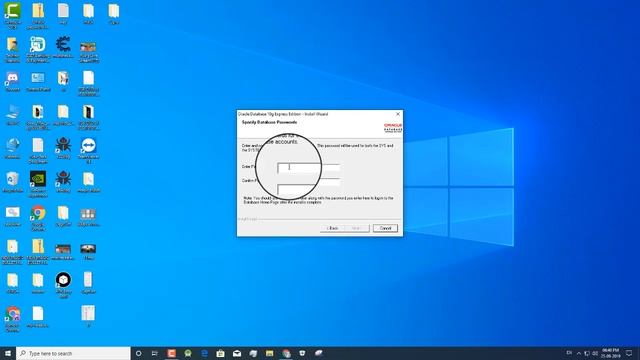Switch to Camtasia on the taskbar
Image resolution: width=640 pixels, height=360 pixels.
[x=171, y=353]
